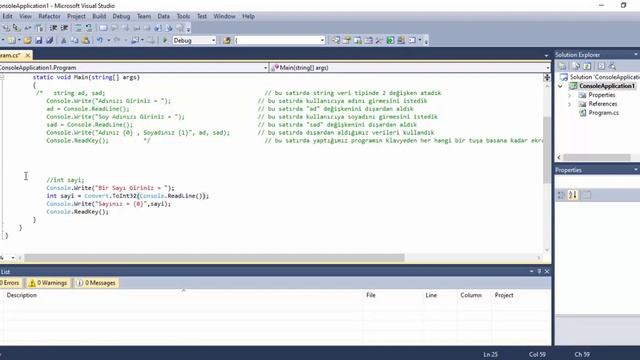Click the View Code icon in Solution Explorer
Viewport: 640px width, 360px height.
tap(601, 66)
